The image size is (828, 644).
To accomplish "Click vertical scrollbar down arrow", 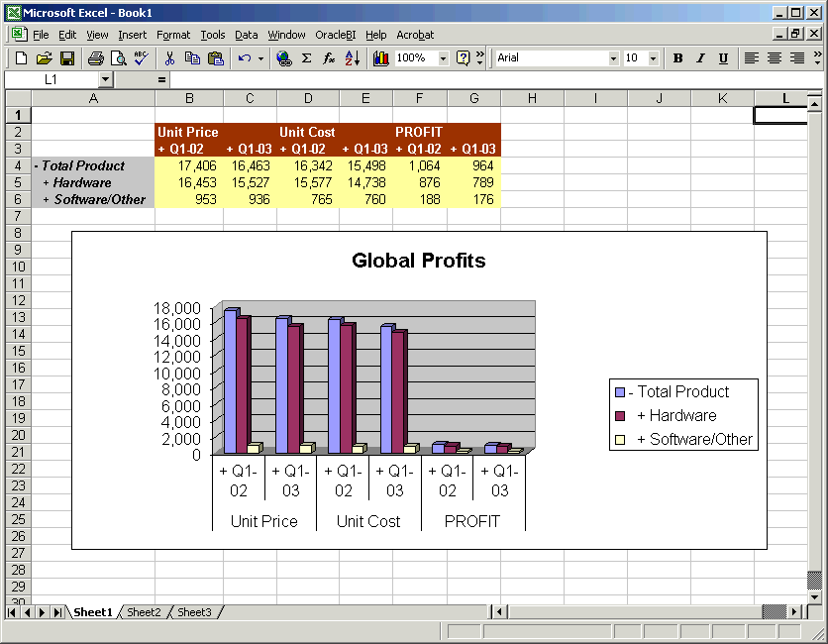I will (x=814, y=597).
